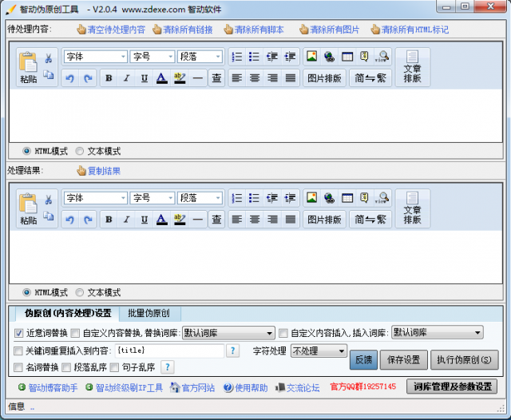Redo in the top editor toolbar
511x420 pixels.
pos(88,78)
